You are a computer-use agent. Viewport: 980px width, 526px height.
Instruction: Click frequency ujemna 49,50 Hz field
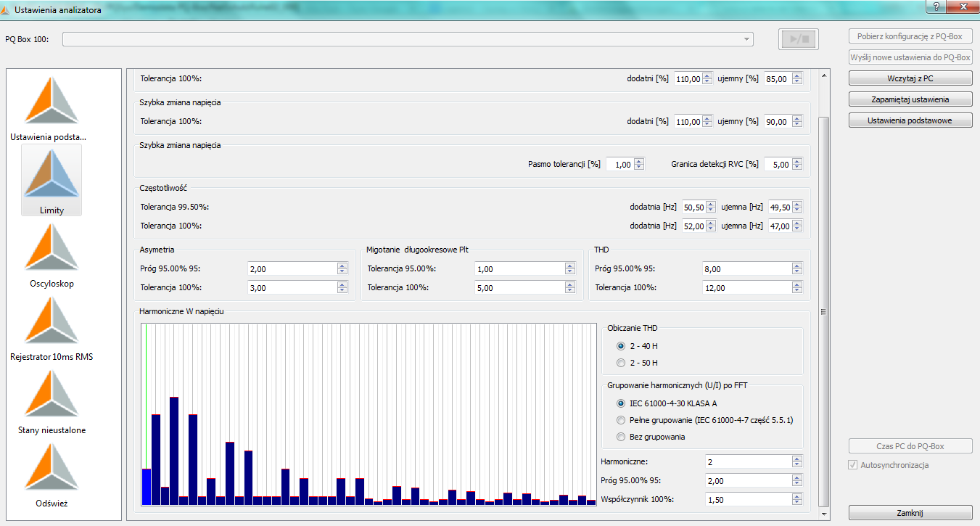[x=780, y=207]
